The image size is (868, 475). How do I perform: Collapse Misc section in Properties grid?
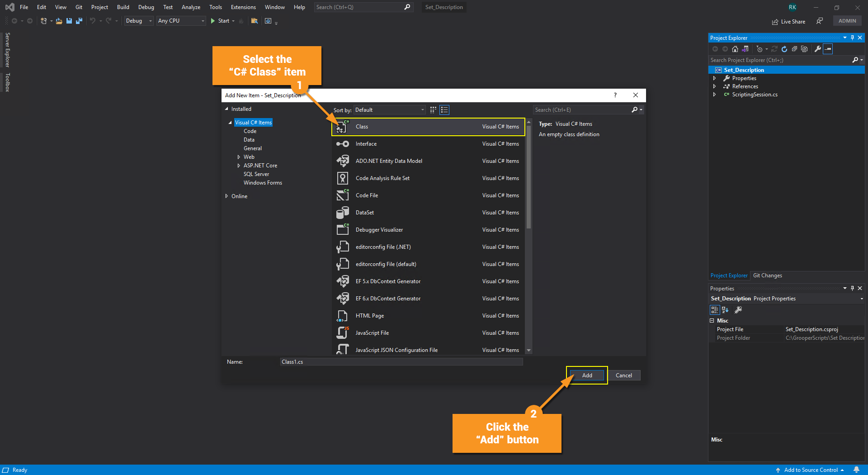coord(712,321)
